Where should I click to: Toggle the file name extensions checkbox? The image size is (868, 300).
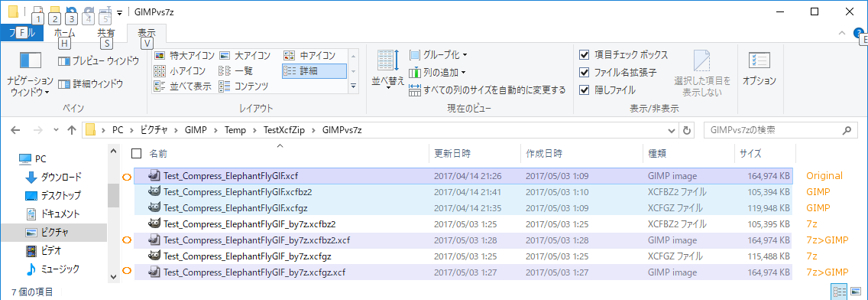[584, 72]
